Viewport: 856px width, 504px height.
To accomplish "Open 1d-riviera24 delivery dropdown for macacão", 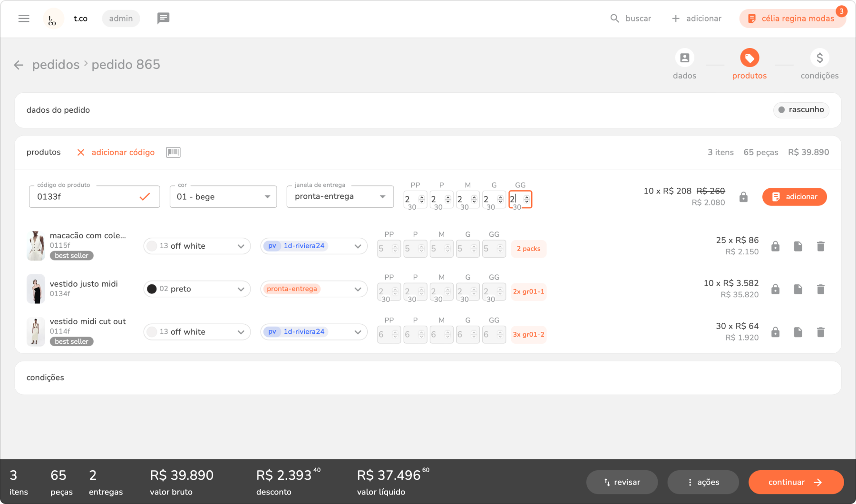I will (x=314, y=246).
